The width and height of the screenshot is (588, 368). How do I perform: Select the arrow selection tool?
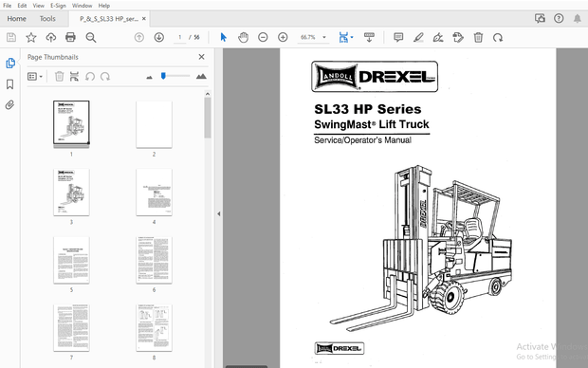coord(224,37)
